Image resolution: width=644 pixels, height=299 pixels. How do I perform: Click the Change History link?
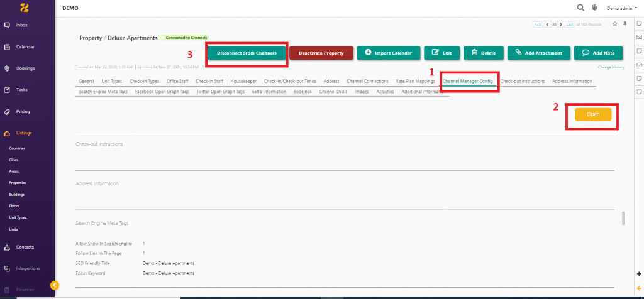(x=610, y=67)
